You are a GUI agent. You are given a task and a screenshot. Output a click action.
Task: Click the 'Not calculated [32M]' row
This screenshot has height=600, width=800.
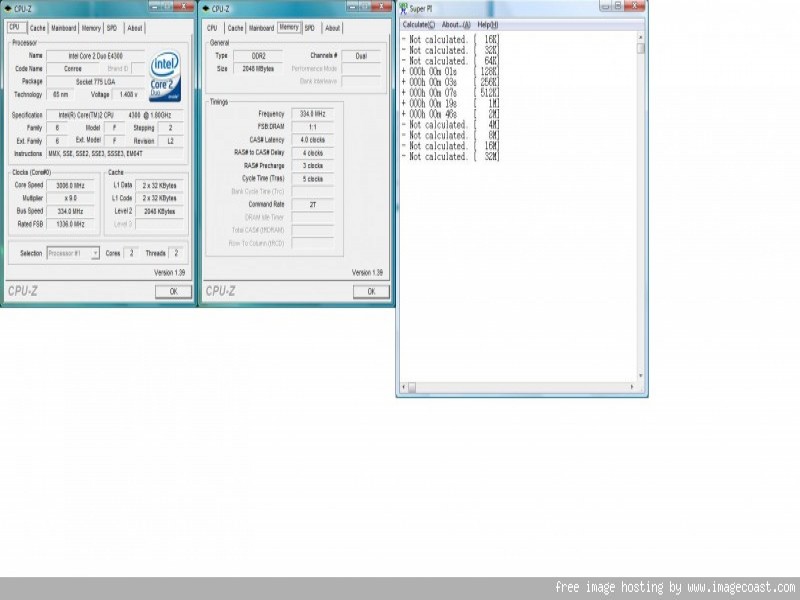(451, 157)
